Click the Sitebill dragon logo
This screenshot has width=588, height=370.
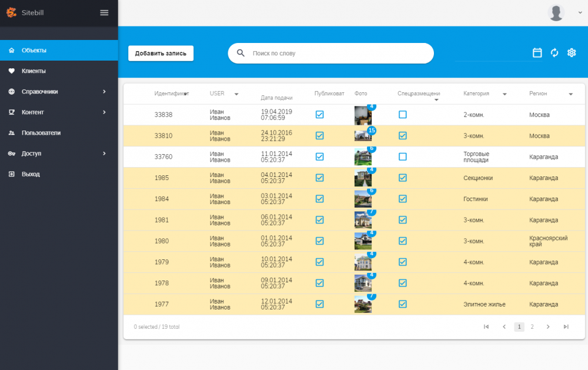(11, 12)
